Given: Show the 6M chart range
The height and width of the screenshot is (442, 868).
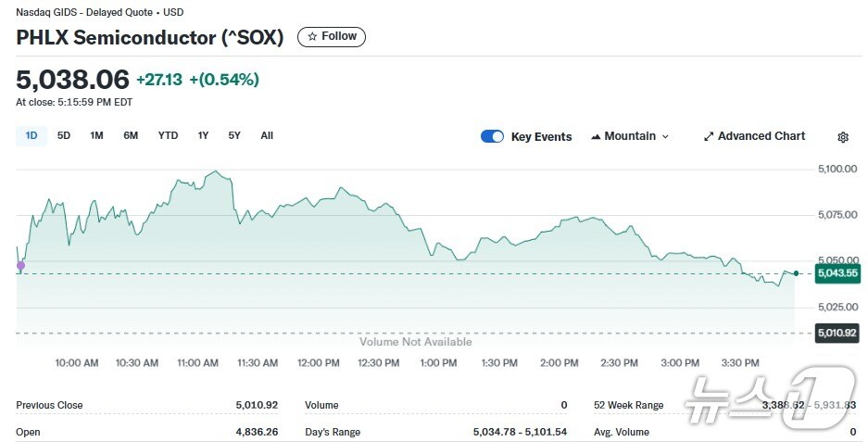Looking at the screenshot, I should pyautogui.click(x=131, y=136).
